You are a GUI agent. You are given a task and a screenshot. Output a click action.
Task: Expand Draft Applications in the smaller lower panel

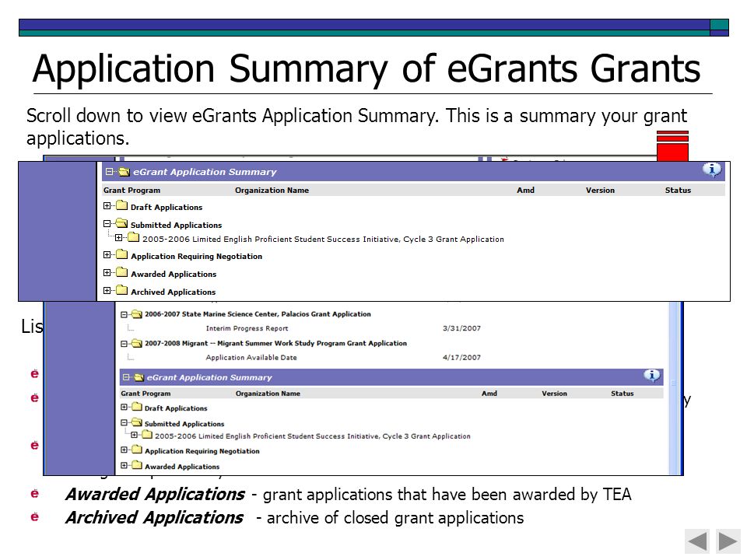pos(124,407)
